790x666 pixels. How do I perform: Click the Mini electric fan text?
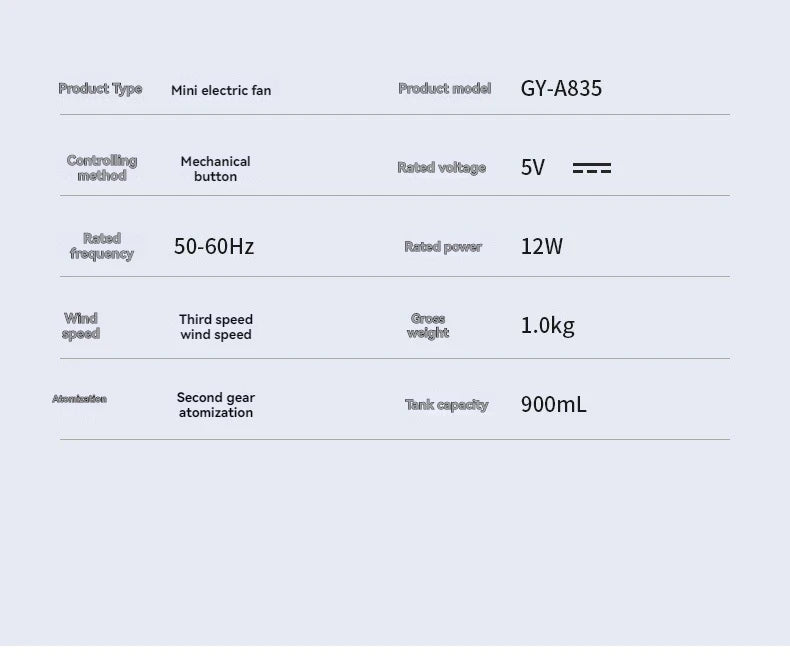click(x=221, y=90)
